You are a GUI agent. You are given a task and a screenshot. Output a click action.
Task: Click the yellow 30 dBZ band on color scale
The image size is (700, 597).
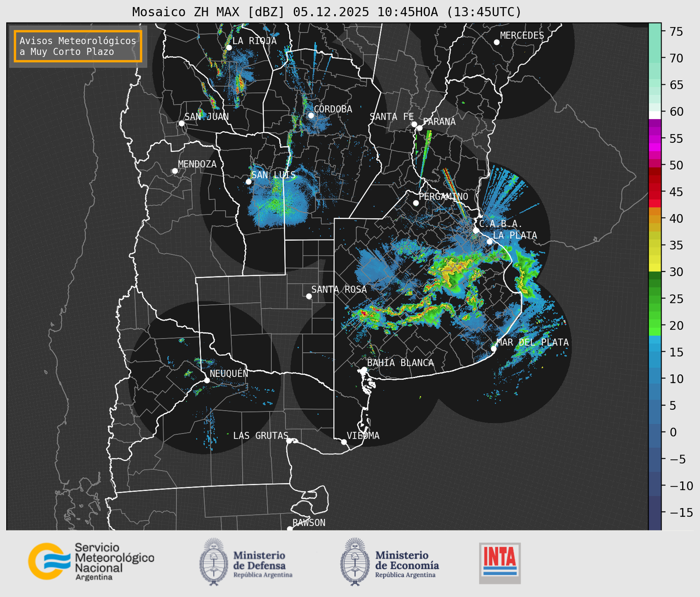click(x=655, y=268)
